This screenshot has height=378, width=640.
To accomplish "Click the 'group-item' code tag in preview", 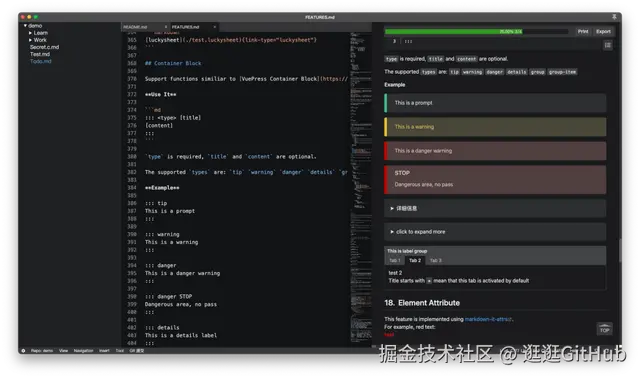I will coord(562,72).
